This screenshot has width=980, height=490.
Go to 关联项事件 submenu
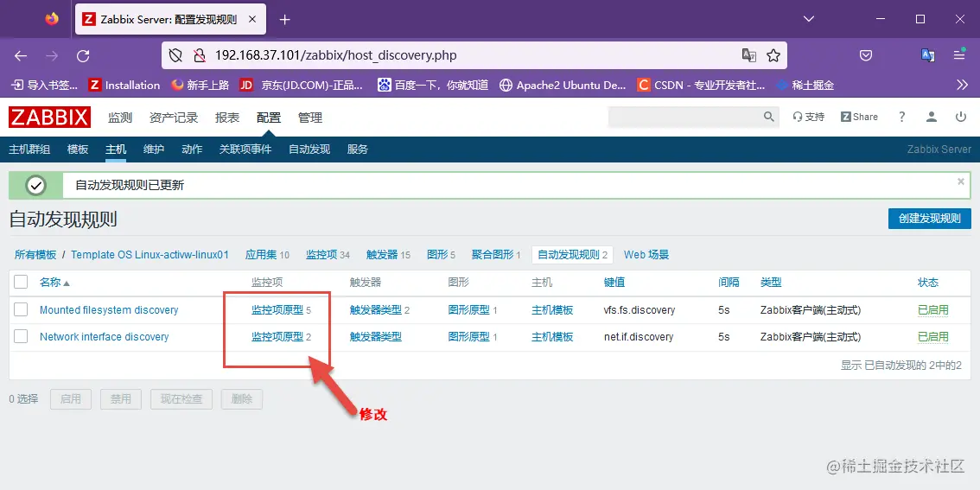pos(245,150)
